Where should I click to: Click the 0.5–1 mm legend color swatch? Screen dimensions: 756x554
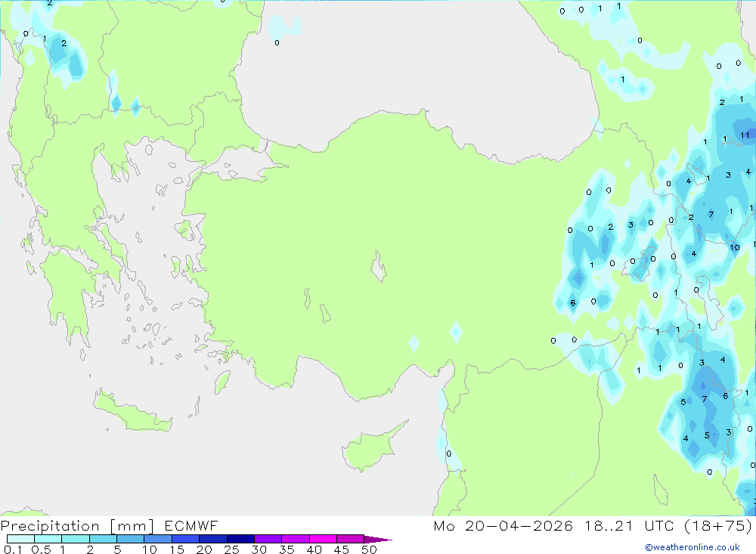(48, 539)
